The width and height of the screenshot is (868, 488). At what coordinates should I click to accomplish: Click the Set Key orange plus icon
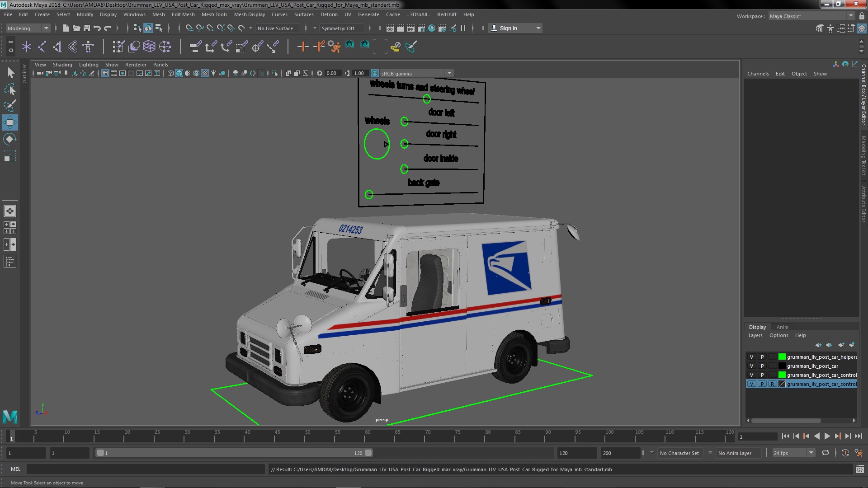303,46
